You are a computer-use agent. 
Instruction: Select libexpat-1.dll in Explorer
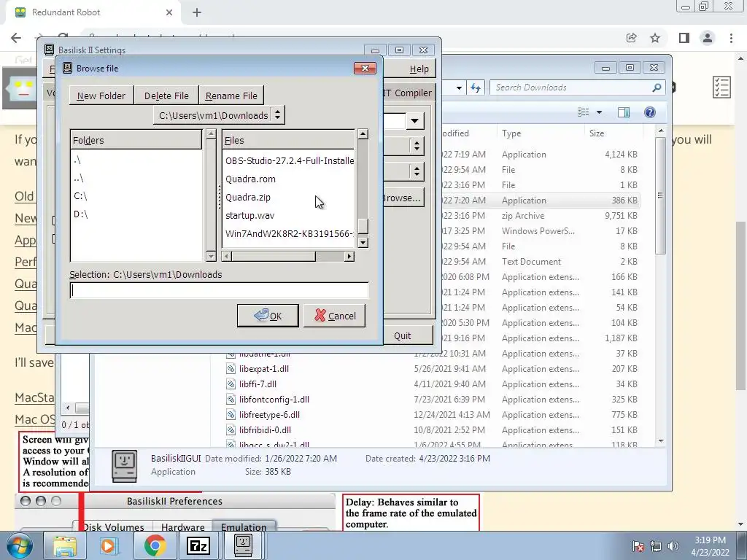[264, 368]
